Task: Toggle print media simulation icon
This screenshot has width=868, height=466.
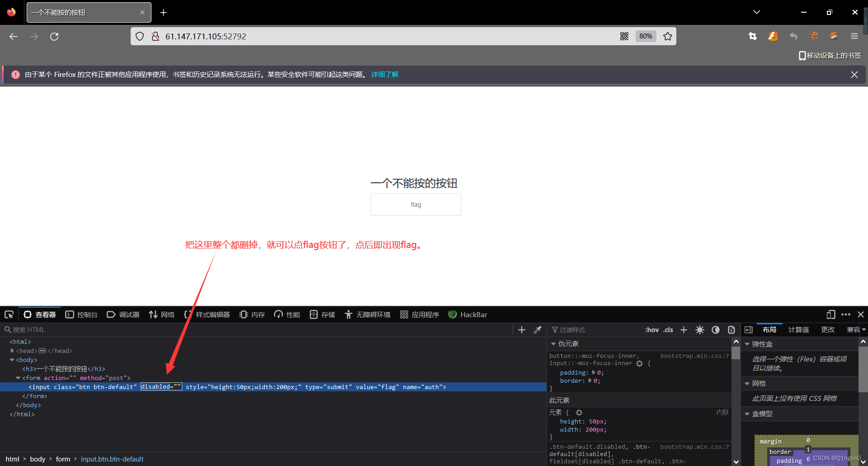Action: point(731,330)
